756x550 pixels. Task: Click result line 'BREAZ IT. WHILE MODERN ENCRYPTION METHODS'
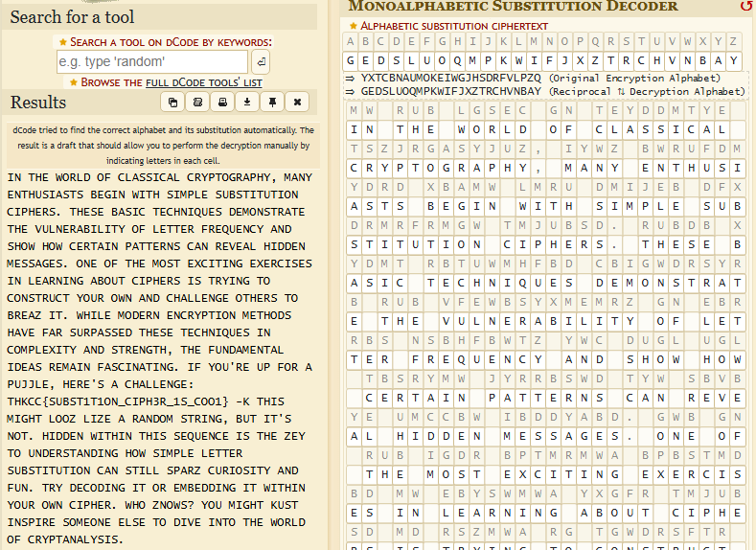tap(149, 315)
